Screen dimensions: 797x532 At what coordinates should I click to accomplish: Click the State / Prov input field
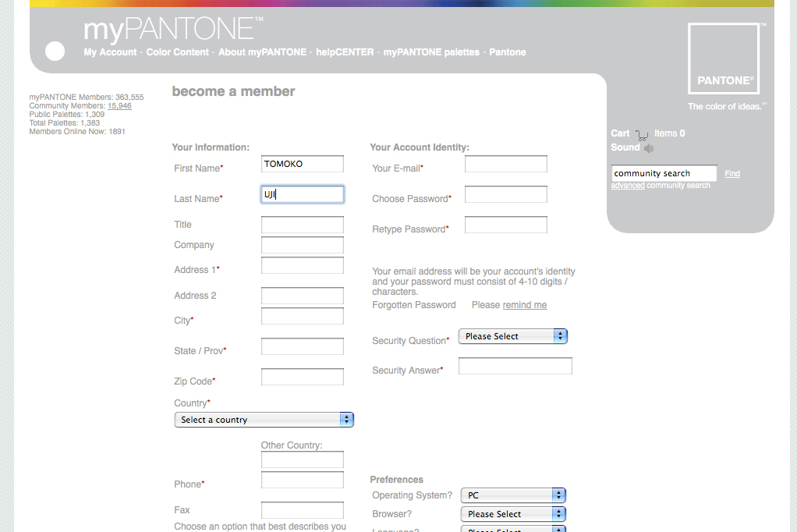point(303,346)
